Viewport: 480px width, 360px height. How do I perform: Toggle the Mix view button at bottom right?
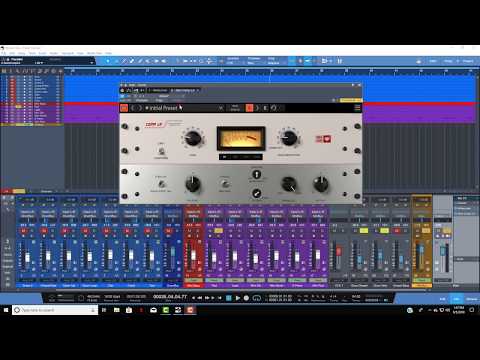pos(456,299)
